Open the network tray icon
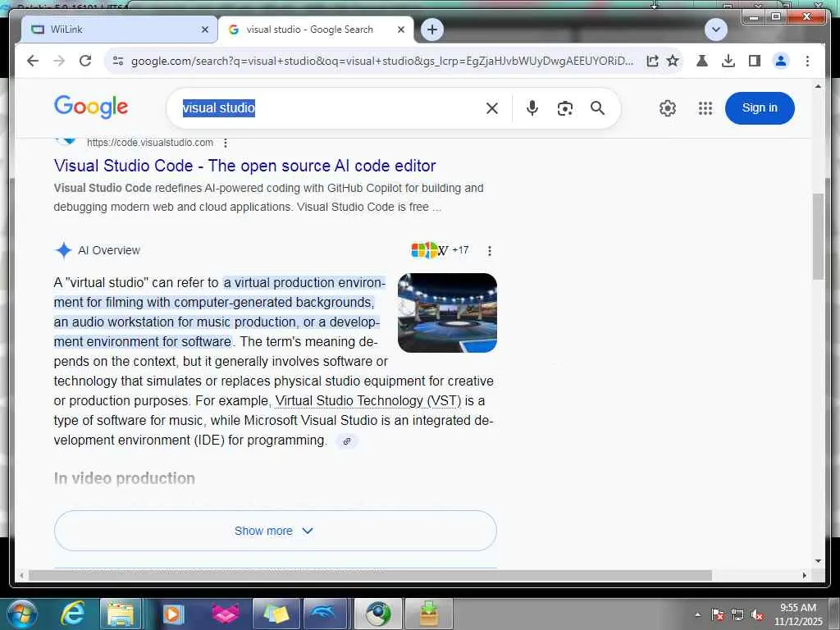Viewport: 840px width, 630px height. [x=737, y=614]
